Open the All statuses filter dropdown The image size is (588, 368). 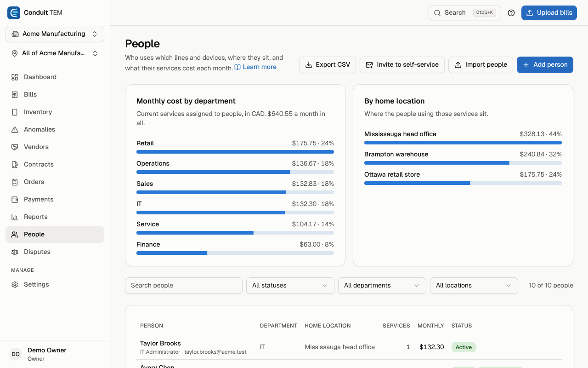click(290, 286)
